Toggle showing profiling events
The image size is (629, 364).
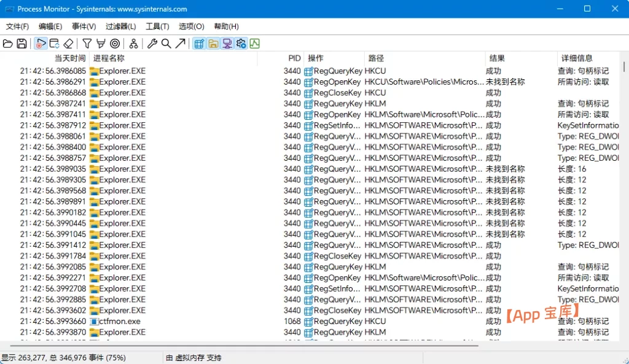(255, 44)
